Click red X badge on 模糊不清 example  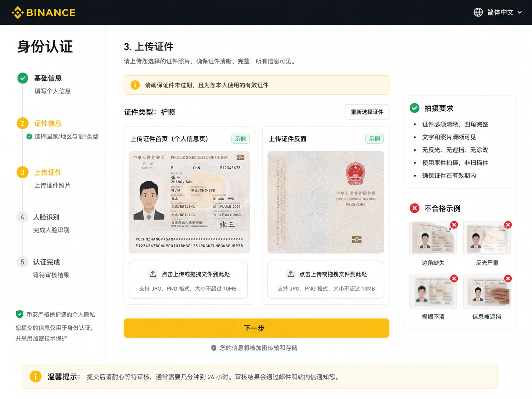coord(454,278)
